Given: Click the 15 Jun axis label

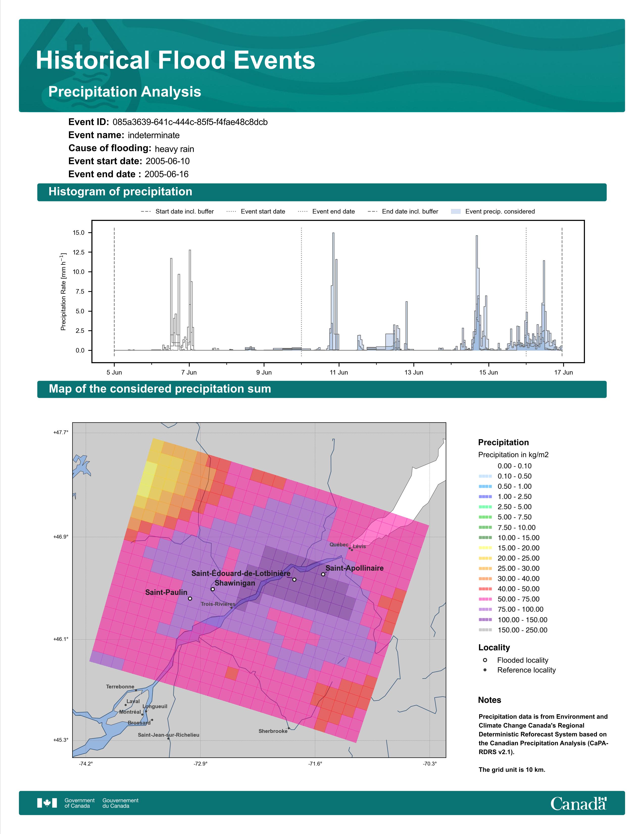Looking at the screenshot, I should [489, 372].
